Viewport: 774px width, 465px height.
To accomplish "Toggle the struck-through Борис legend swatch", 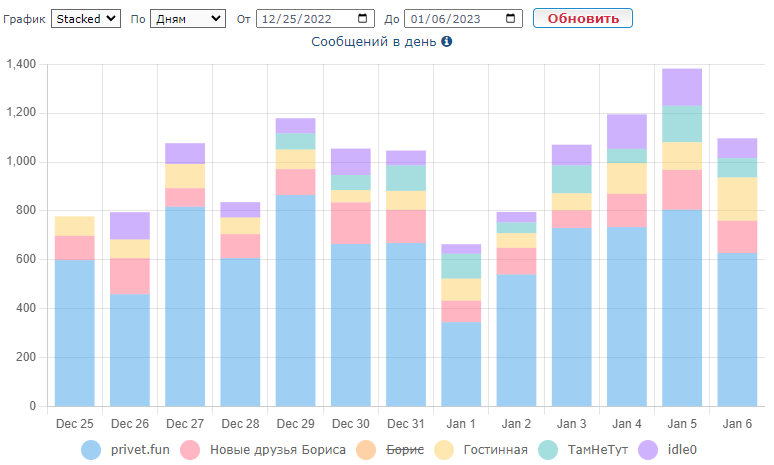I will (366, 450).
